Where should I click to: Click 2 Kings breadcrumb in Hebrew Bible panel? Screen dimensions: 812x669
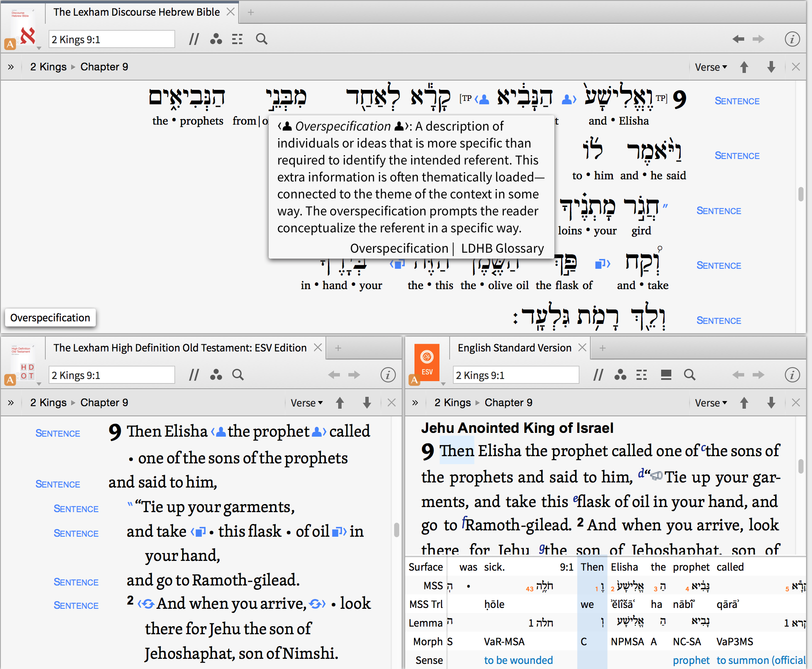(x=48, y=67)
